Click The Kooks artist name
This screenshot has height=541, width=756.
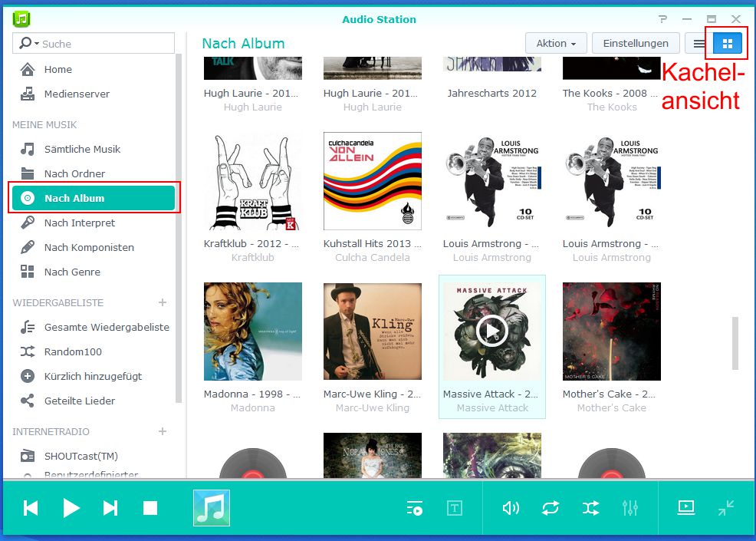(x=611, y=107)
